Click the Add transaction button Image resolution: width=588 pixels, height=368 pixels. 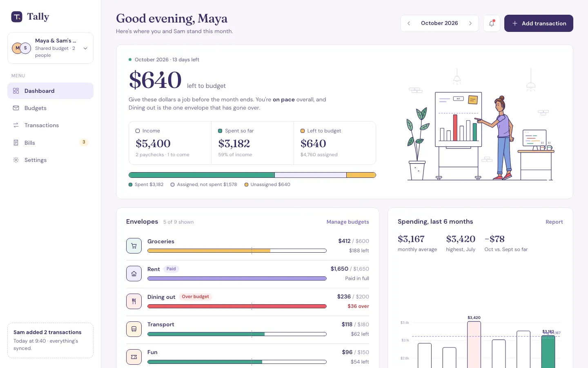tap(539, 23)
